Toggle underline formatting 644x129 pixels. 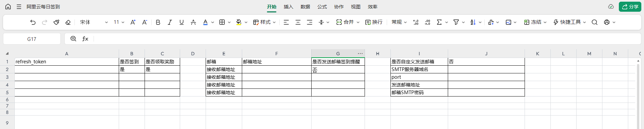point(181,22)
